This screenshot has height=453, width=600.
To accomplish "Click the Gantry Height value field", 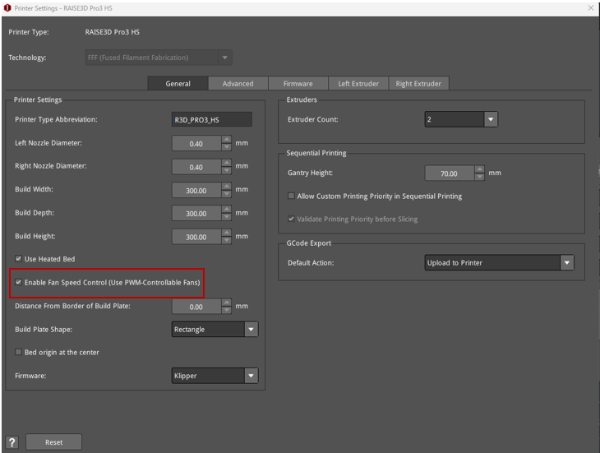I will point(449,174).
